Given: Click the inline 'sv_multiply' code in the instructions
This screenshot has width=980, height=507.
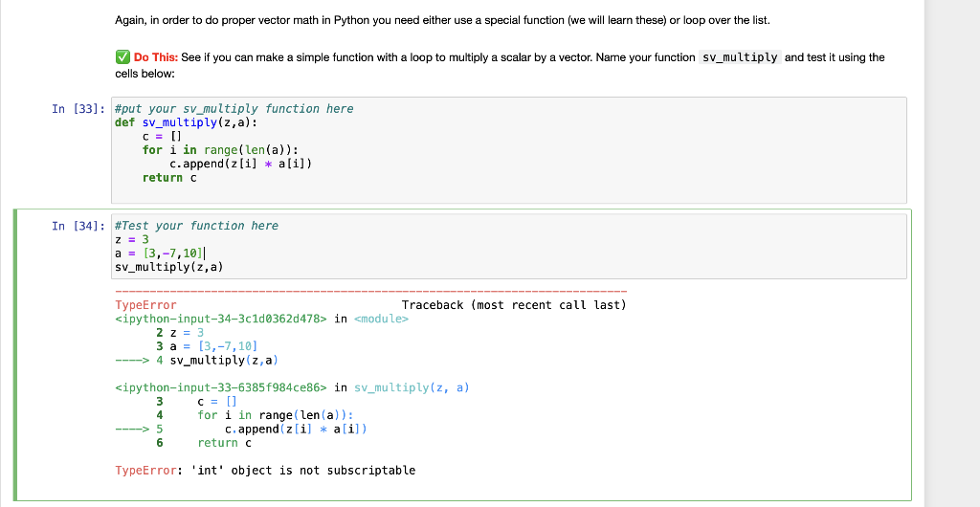Looking at the screenshot, I should point(740,57).
